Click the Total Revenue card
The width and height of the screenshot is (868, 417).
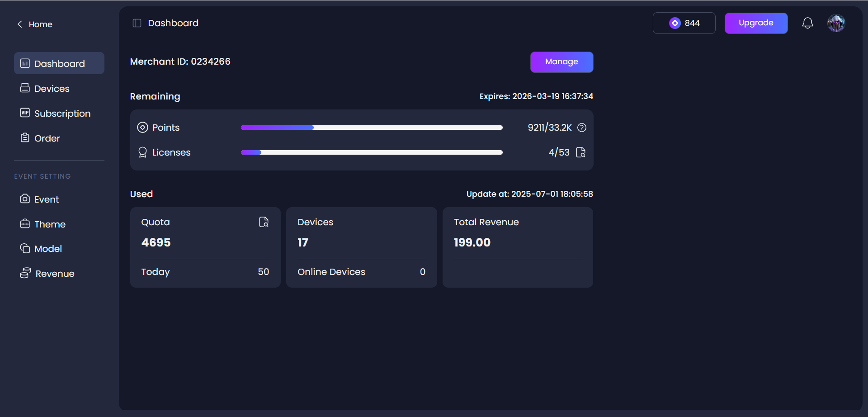(518, 247)
